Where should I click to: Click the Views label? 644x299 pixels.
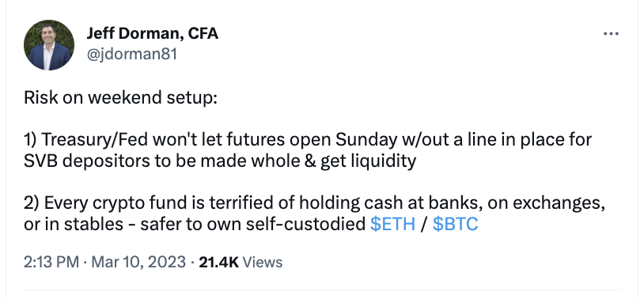click(263, 262)
